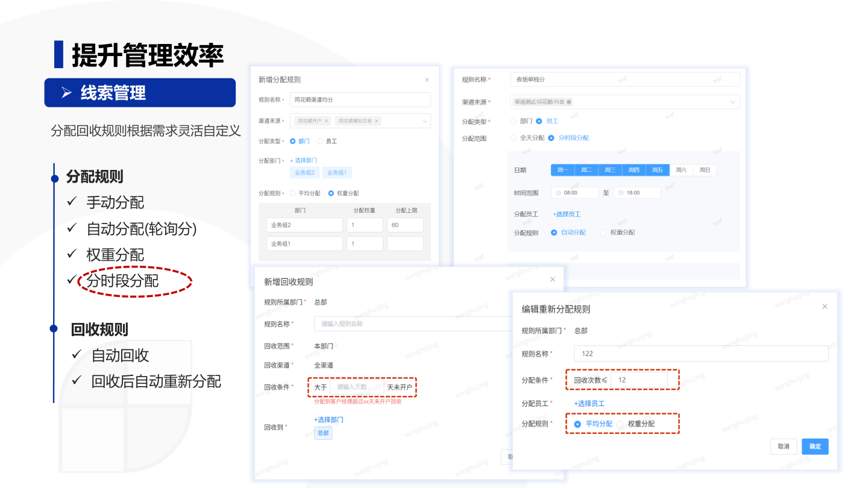This screenshot has height=488, width=868.
Task: Click +选择员工 link in 编辑重新分配规则 dialog
Action: (x=589, y=403)
